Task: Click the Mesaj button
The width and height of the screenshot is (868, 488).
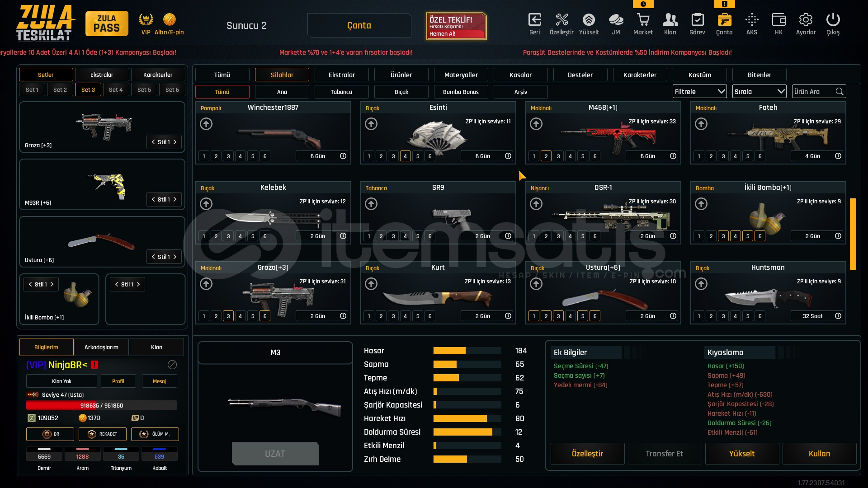Action: [x=159, y=381]
